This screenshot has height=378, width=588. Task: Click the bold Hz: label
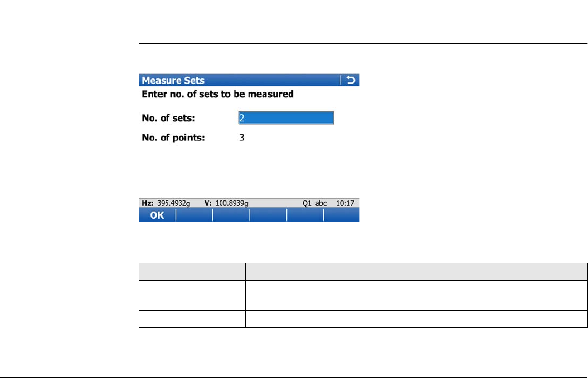click(147, 203)
